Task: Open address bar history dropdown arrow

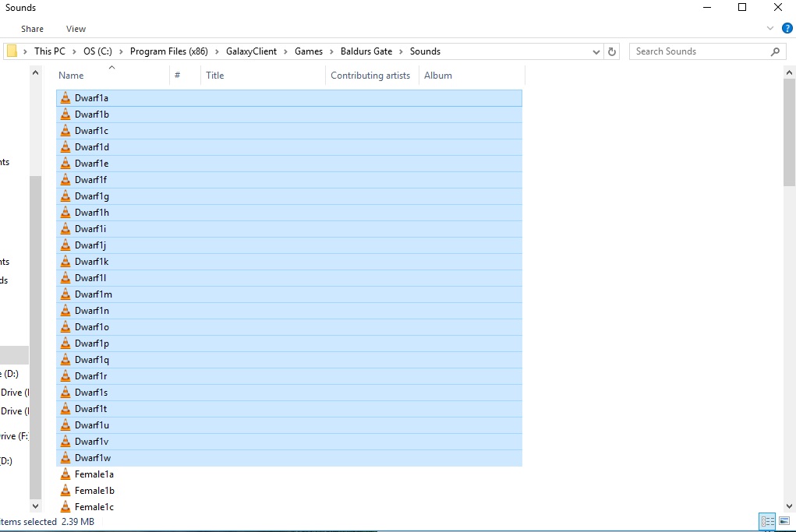Action: point(596,51)
